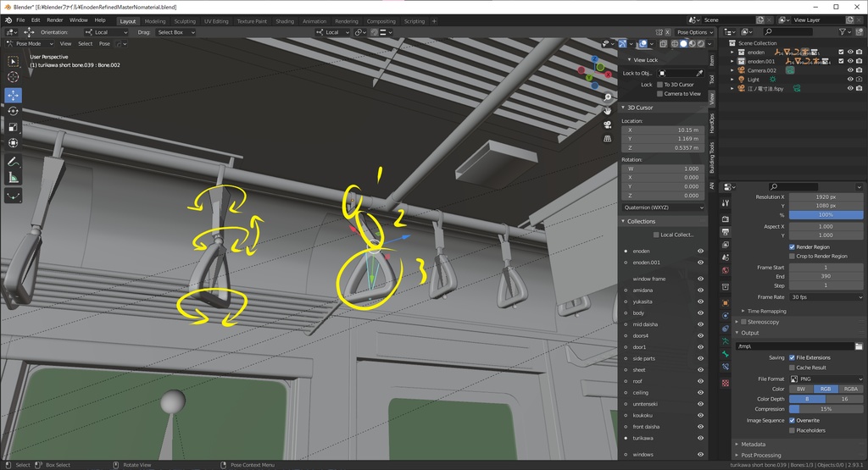The height and width of the screenshot is (470, 868).
Task: Click the Lock to Object eyedropper icon
Action: [x=699, y=73]
